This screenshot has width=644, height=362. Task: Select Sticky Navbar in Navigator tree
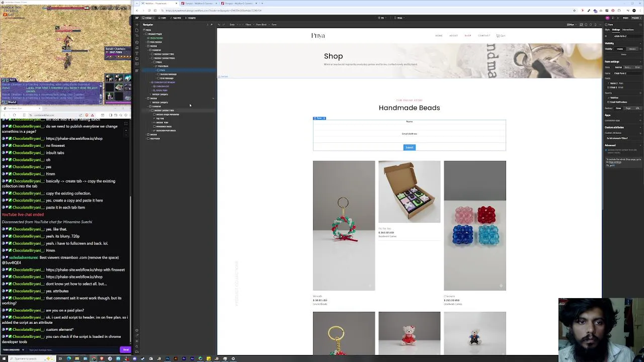pos(156,38)
